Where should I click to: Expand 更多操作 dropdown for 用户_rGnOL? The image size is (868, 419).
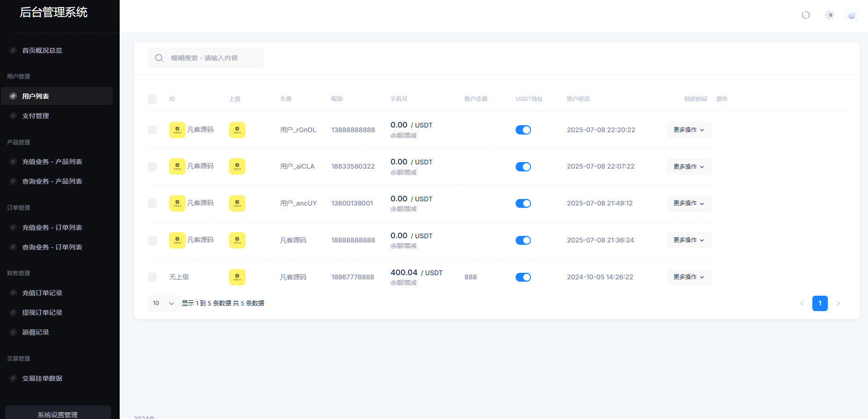coord(689,130)
